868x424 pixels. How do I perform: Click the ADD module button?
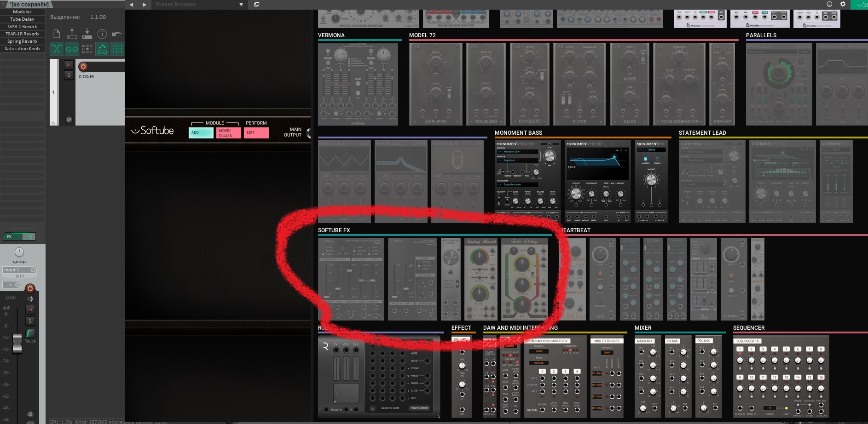click(x=201, y=132)
